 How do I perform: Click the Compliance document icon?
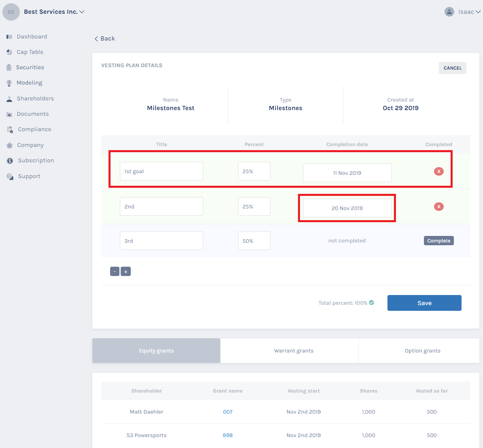tap(10, 130)
